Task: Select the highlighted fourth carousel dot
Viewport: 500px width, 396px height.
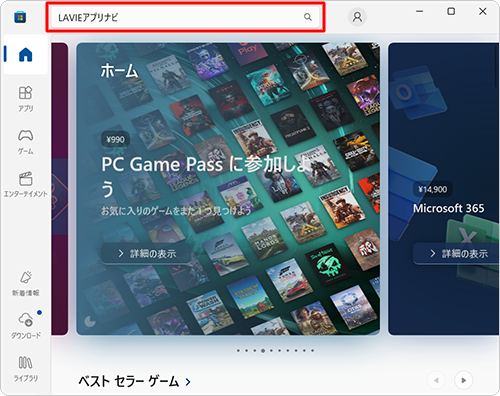Action: point(263,351)
